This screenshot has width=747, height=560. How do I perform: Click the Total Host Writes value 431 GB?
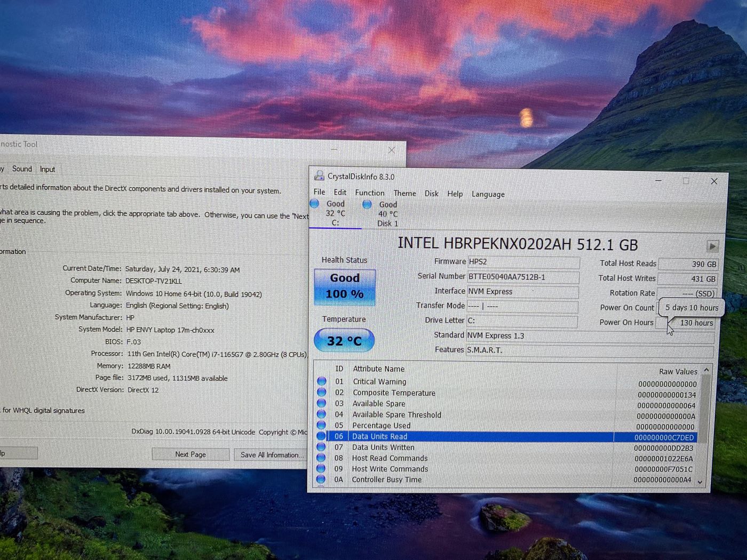[688, 279]
